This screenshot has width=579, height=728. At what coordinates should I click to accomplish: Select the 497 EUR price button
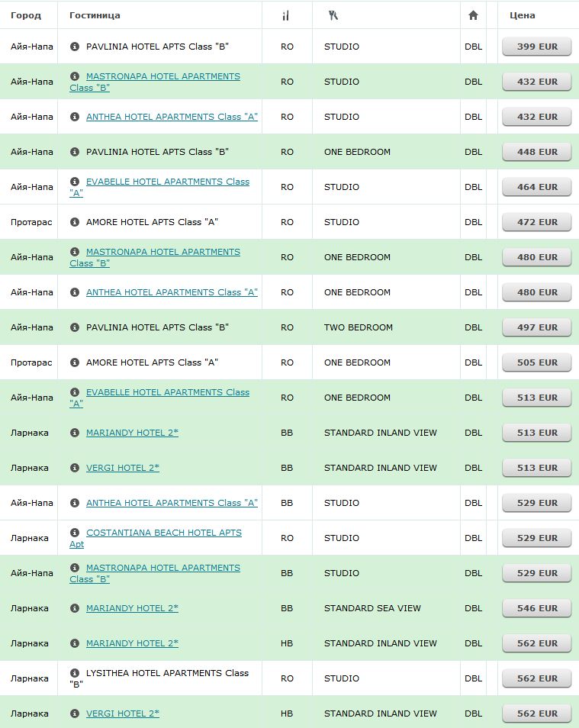(x=537, y=327)
